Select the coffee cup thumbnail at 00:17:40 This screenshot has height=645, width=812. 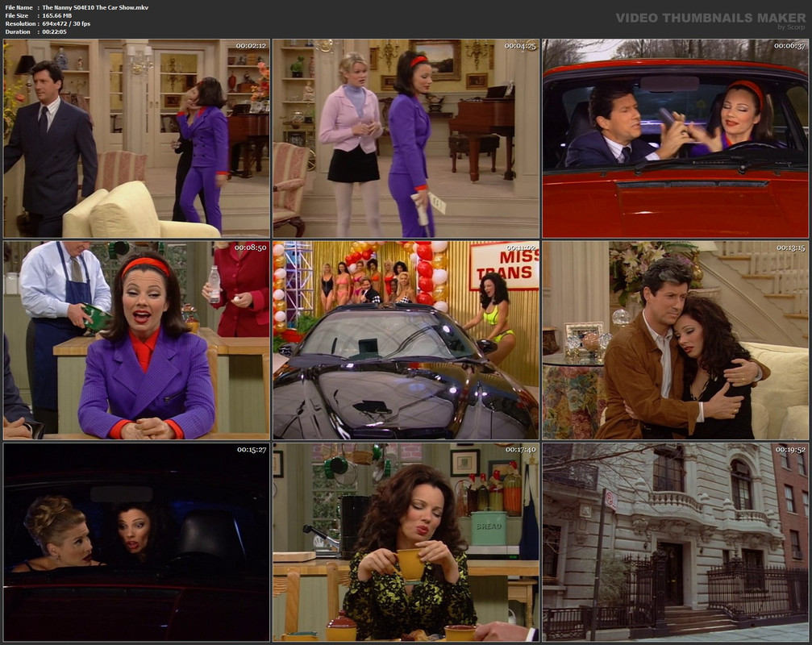click(x=406, y=543)
